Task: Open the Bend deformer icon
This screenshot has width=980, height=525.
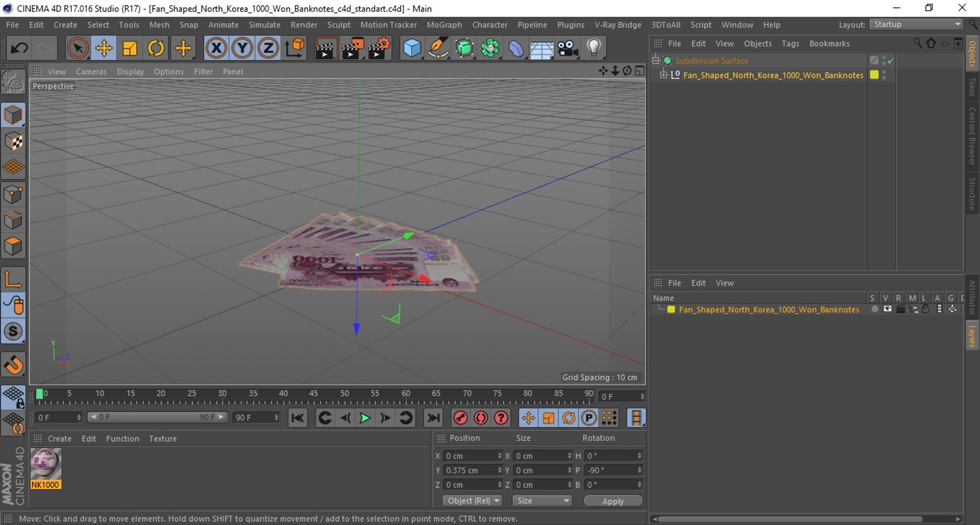Action: (516, 49)
